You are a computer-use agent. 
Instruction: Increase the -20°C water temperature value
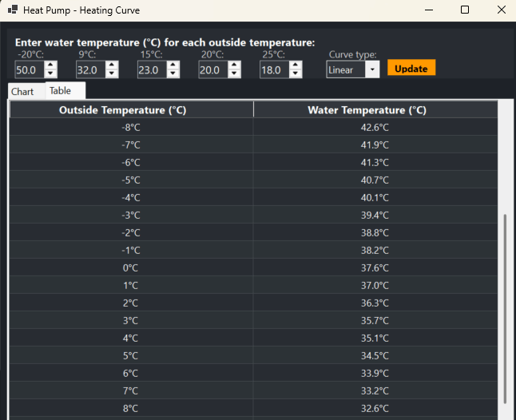click(50, 65)
